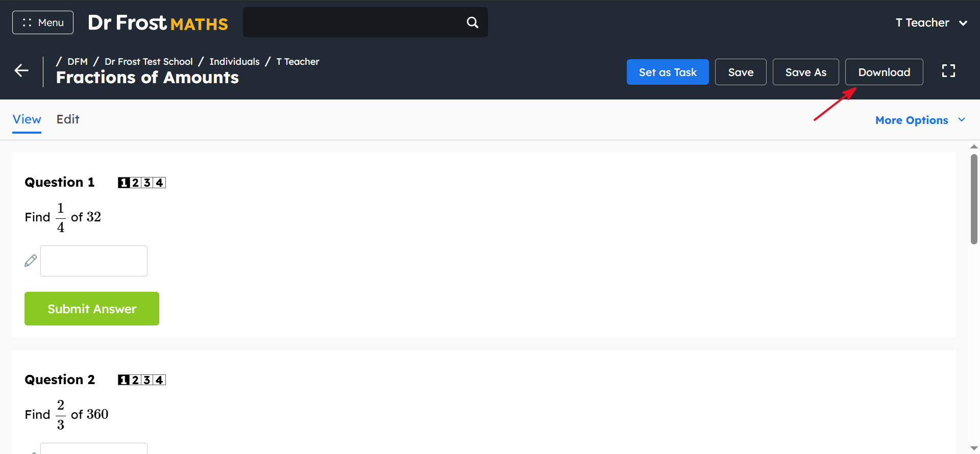Enter fullscreen mode via the expand icon
The image size is (980, 454).
point(948,71)
